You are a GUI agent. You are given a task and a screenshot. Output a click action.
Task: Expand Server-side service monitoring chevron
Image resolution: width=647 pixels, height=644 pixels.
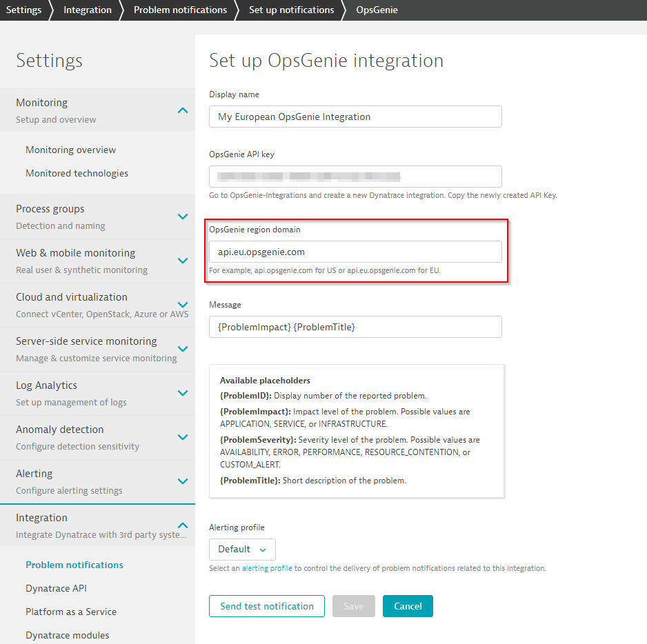click(x=182, y=349)
